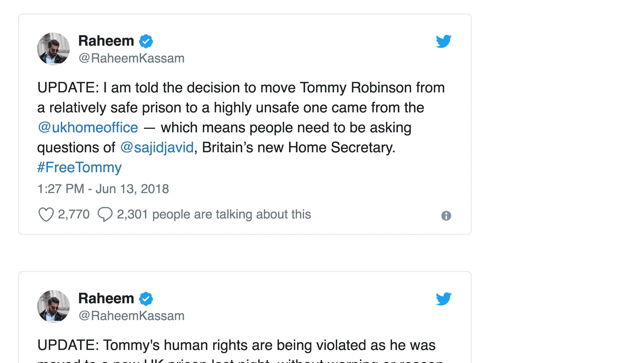This screenshot has width=644, height=363.
Task: Click the reply bubble icon in first tweet
Action: pyautogui.click(x=105, y=214)
